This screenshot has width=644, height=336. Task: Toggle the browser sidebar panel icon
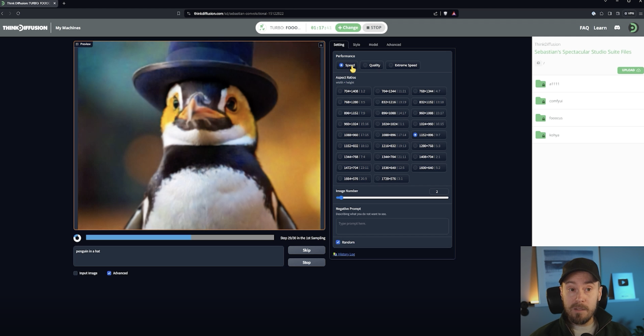[x=610, y=14]
